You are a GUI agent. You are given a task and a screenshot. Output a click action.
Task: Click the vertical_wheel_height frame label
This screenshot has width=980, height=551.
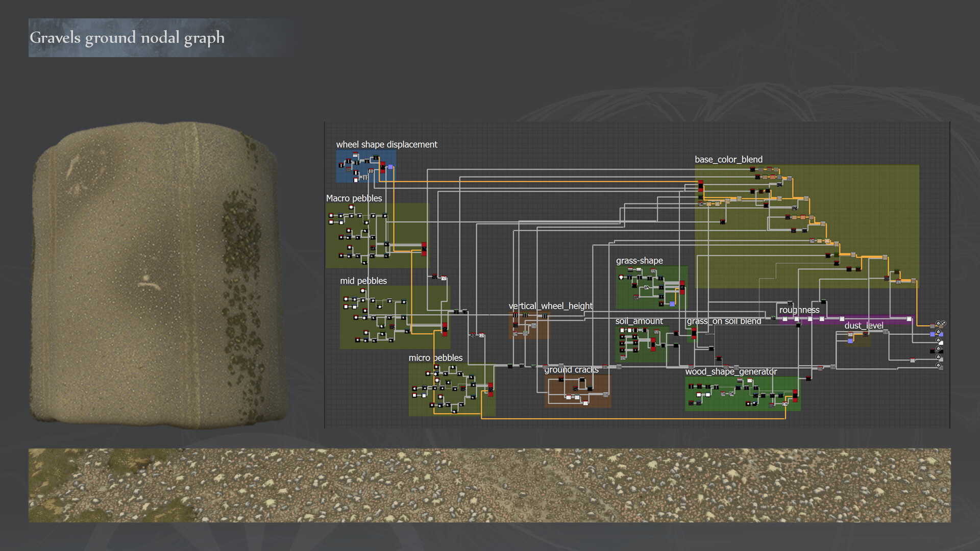550,306
